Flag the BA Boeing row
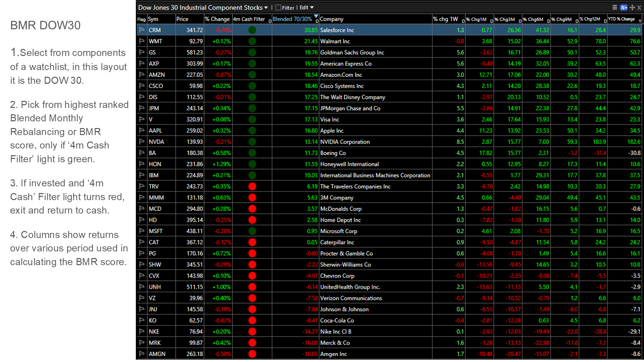Viewport: 644px width, 362px height. pyautogui.click(x=142, y=153)
